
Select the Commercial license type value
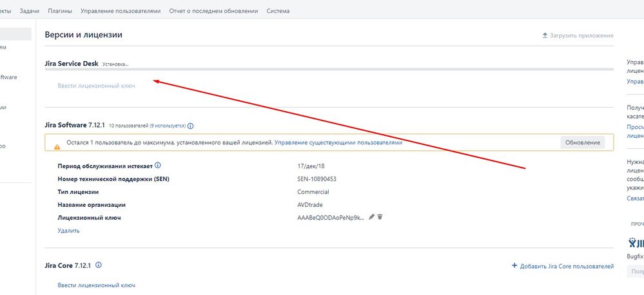(x=313, y=191)
